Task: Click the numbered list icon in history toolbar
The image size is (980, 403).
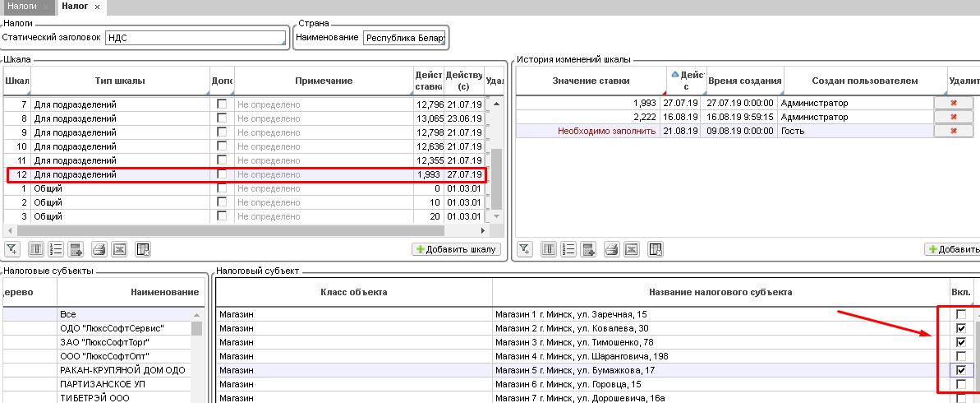Action: pyautogui.click(x=568, y=249)
